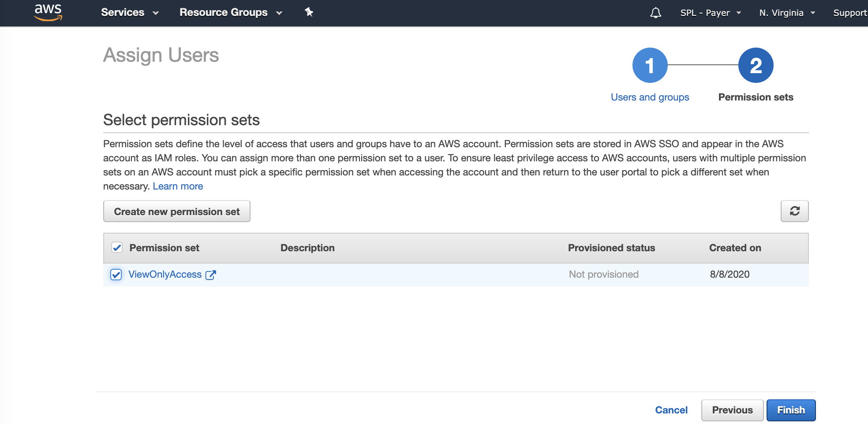The height and width of the screenshot is (424, 868).
Task: Select step 2 circle
Action: (756, 65)
